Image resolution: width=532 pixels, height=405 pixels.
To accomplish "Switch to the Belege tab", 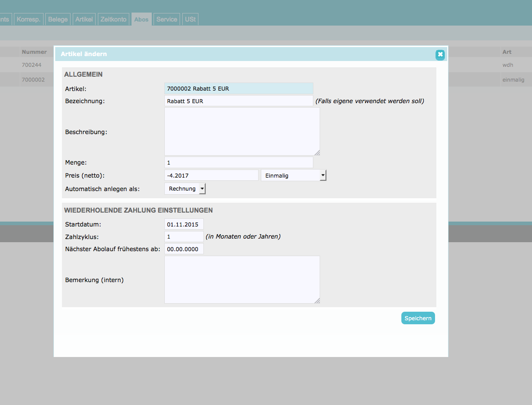I will [x=58, y=19].
